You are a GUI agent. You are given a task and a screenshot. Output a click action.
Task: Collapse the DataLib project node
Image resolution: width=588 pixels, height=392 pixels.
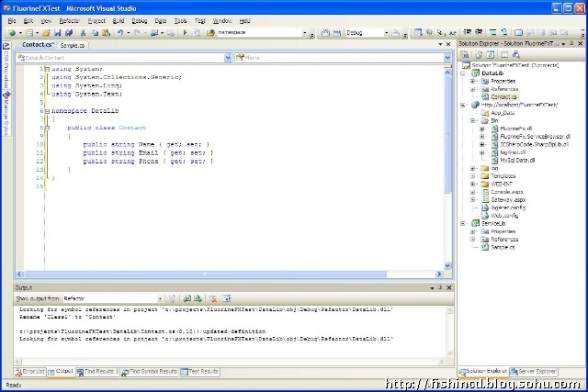[x=463, y=73]
